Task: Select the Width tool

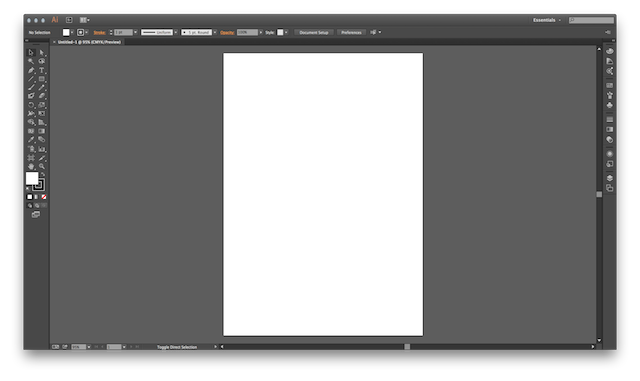Action: pos(31,114)
